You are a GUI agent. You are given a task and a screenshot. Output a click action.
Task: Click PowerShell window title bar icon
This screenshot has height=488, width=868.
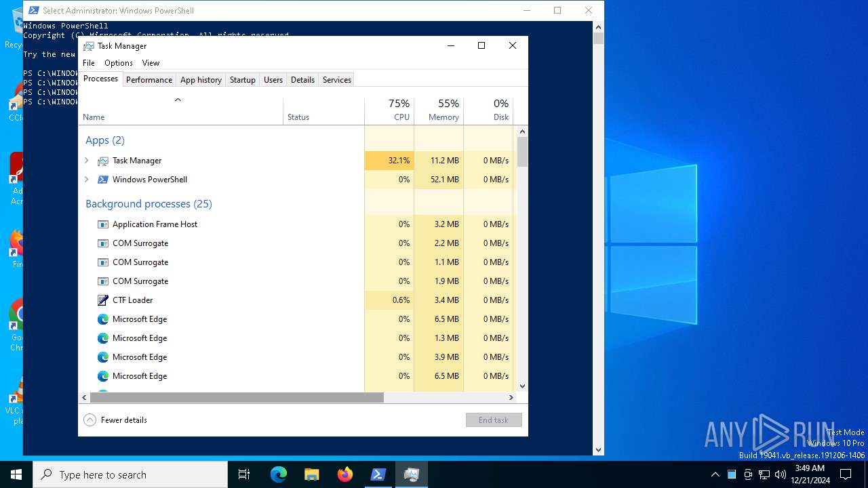tap(33, 10)
